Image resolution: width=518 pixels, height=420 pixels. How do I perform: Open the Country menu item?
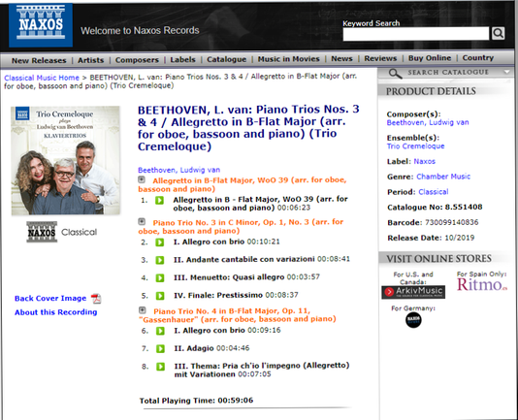coord(477,57)
